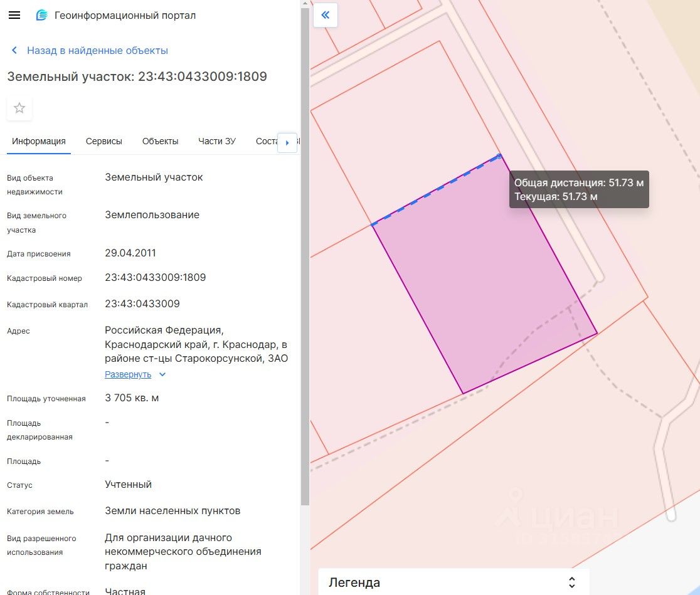The width and height of the screenshot is (700, 595).
Task: Collapse side panel with double chevron
Action: pyautogui.click(x=326, y=15)
